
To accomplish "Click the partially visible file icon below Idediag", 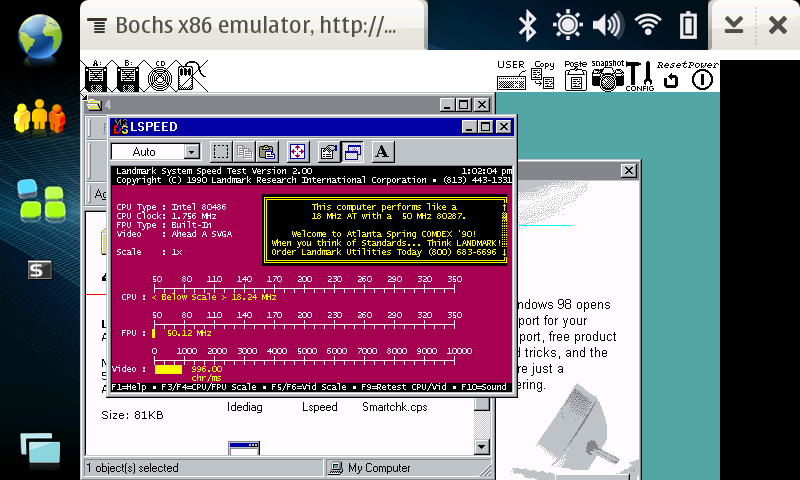I will (244, 448).
